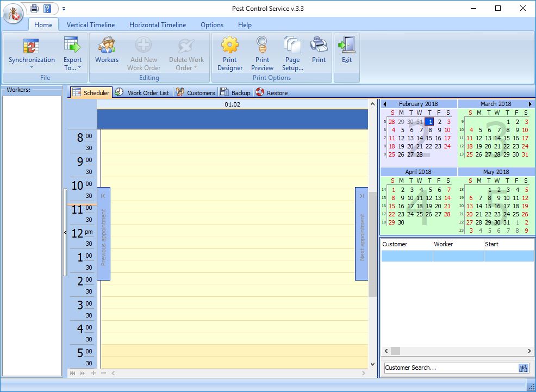Open the Print Designer
536x392 pixels.
point(229,52)
